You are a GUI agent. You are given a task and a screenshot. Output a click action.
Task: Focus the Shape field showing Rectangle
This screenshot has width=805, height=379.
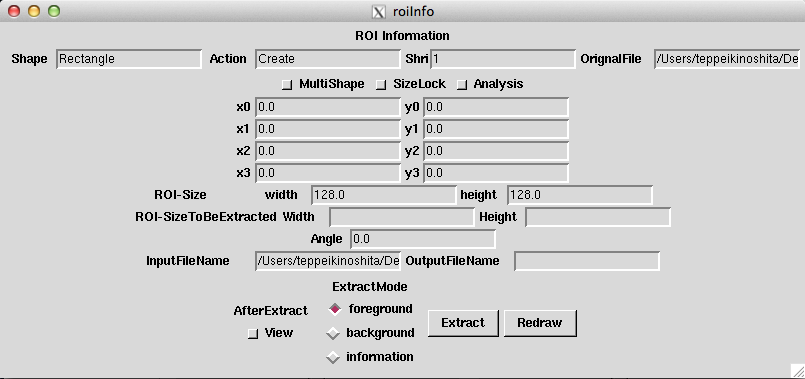click(129, 59)
